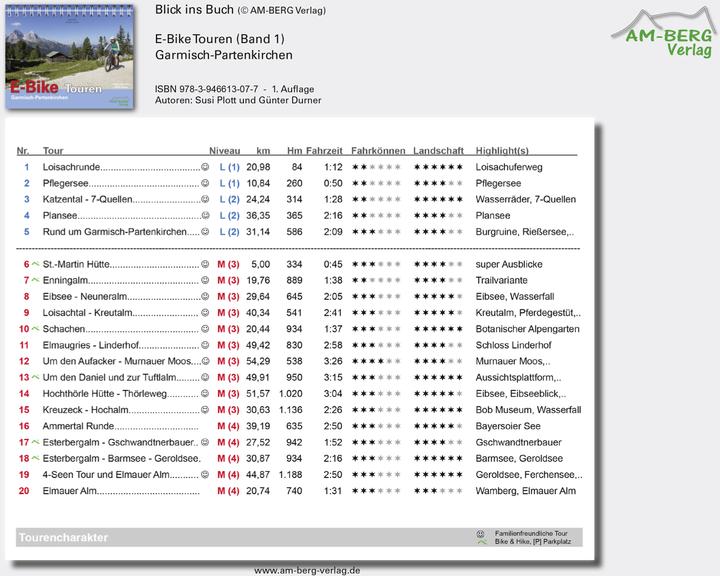
Task: Click the smiley icon in the Katzental - 7-Quellen row
Action: pyautogui.click(x=205, y=199)
